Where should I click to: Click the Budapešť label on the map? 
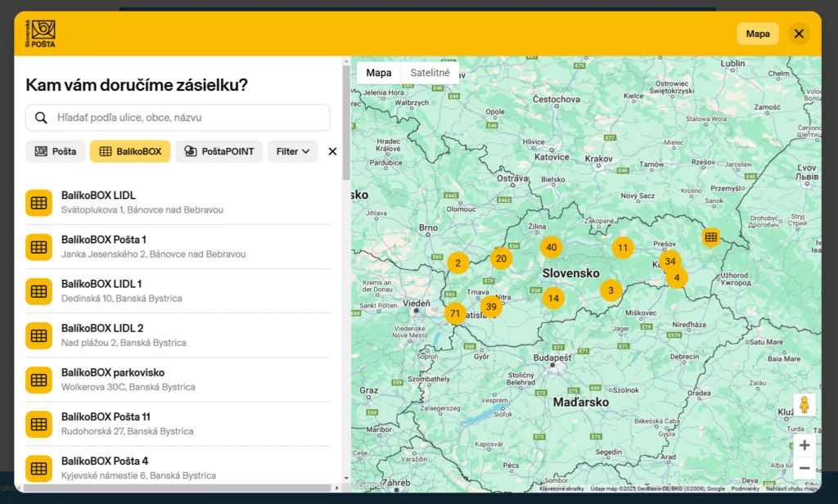[552, 357]
